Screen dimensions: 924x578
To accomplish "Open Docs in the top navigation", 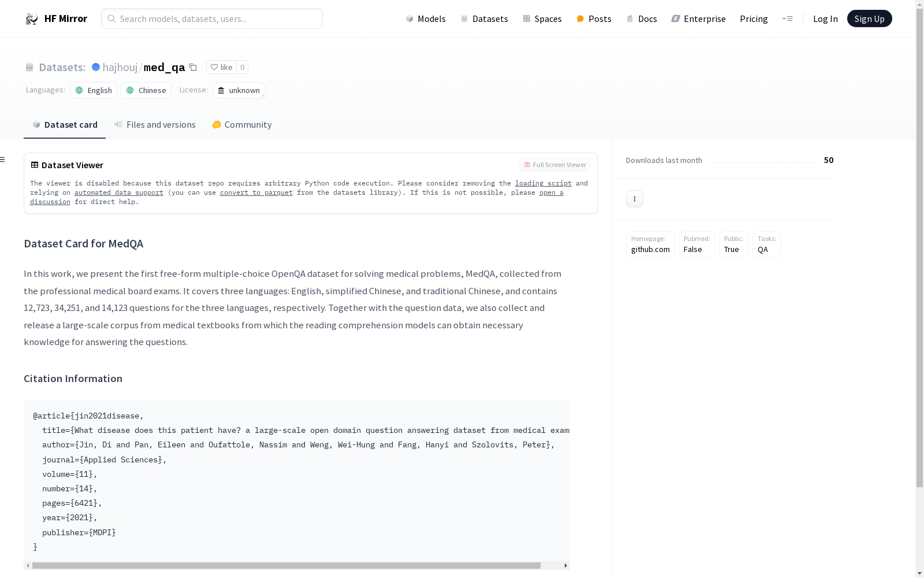I will click(x=642, y=18).
